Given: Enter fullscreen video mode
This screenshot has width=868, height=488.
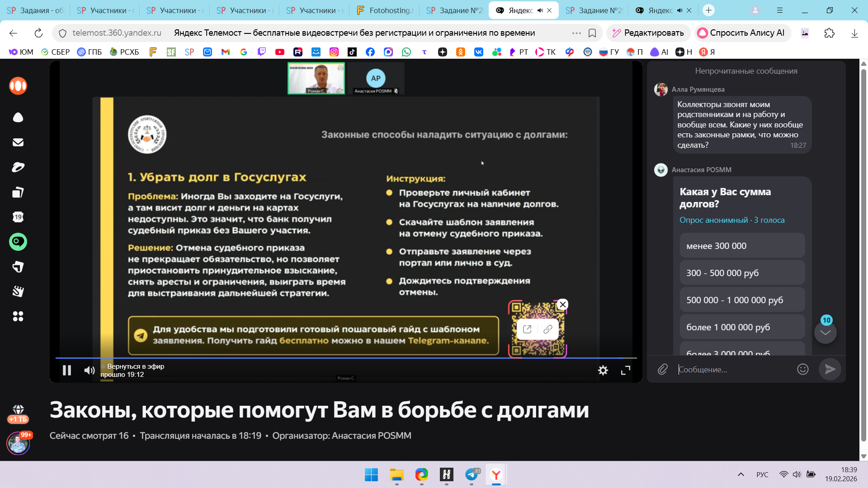Looking at the screenshot, I should point(626,371).
